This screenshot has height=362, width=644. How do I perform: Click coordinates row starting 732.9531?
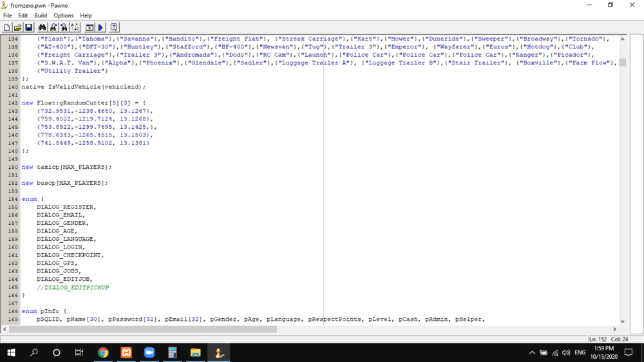tap(95, 111)
